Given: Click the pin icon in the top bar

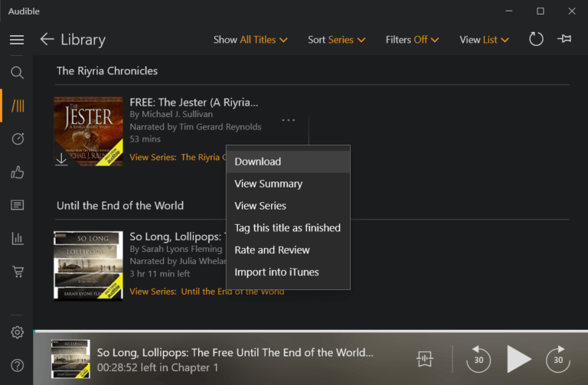Looking at the screenshot, I should 564,38.
